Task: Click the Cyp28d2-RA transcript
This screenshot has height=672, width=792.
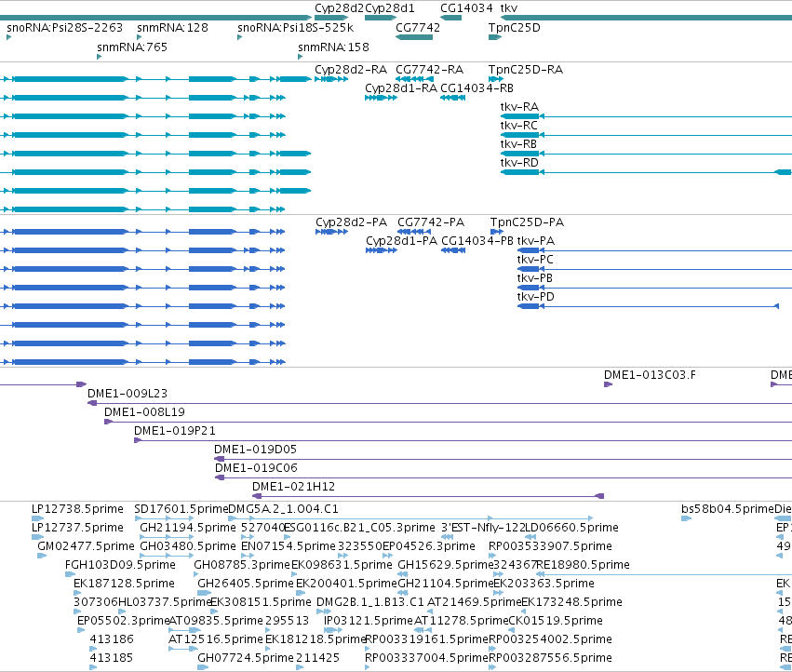Action: [351, 70]
